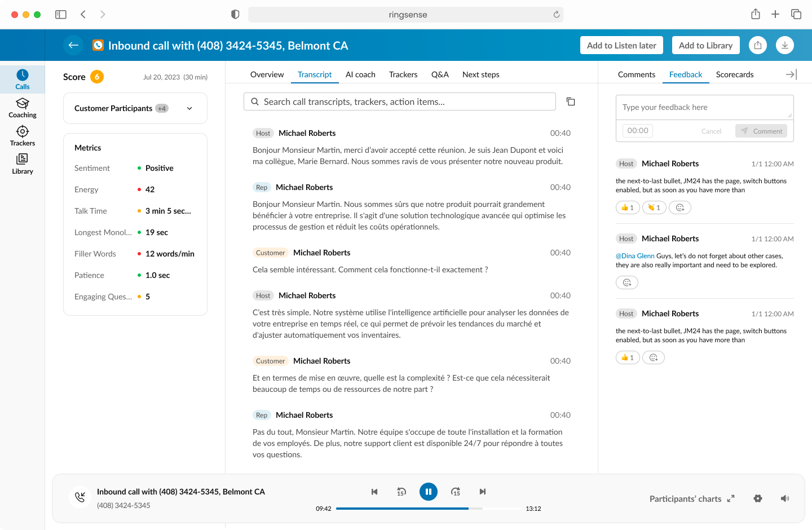Viewport: 812px width, 530px height.
Task: Toggle the clap reaction on Michael's feedback
Action: point(654,207)
